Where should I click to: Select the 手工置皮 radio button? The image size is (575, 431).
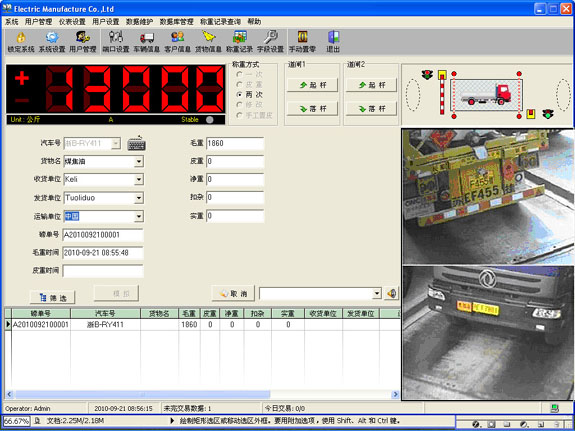(239, 115)
